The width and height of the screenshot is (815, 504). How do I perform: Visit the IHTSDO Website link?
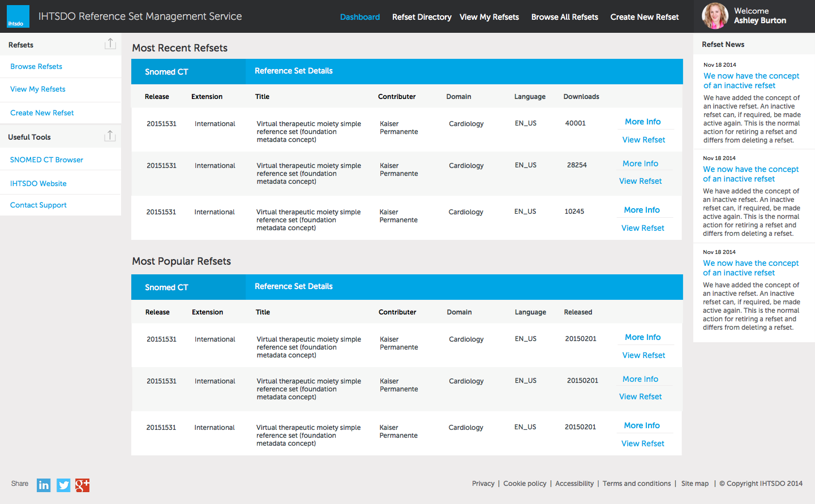(38, 183)
